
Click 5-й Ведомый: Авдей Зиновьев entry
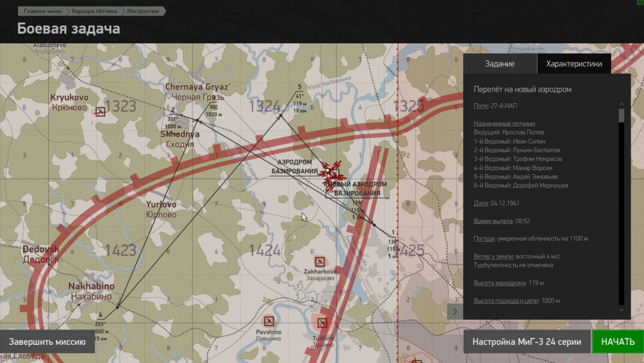pyautogui.click(x=515, y=177)
